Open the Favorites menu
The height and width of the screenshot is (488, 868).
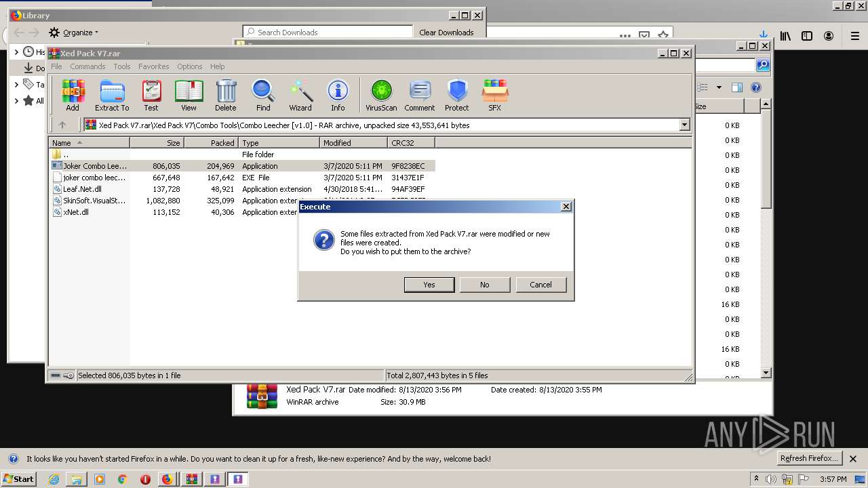tap(154, 66)
